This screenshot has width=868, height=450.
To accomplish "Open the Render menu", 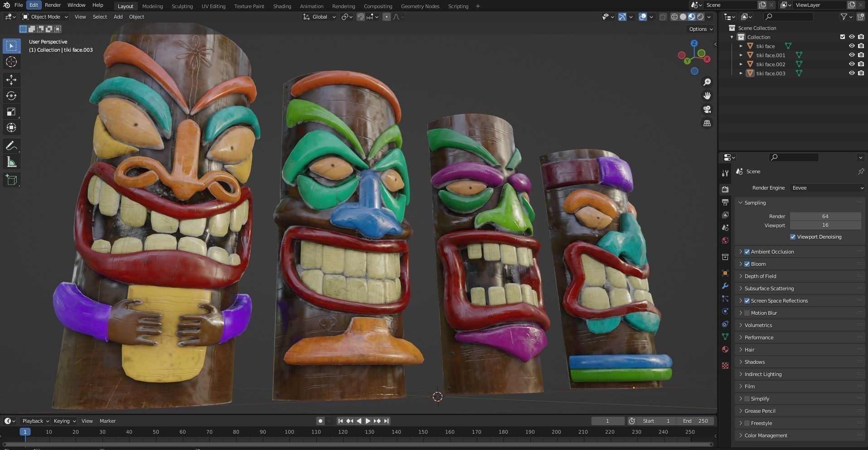I will coord(53,5).
